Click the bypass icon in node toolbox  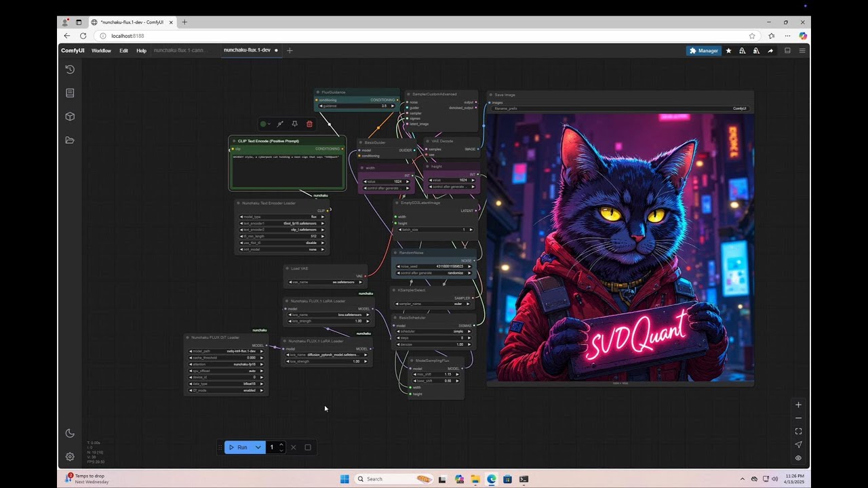click(x=279, y=124)
